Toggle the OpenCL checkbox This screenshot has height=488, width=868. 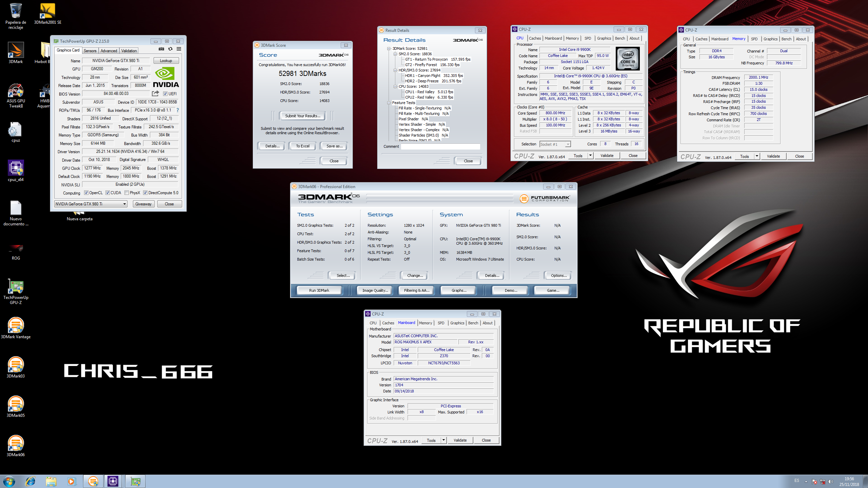[x=86, y=193]
